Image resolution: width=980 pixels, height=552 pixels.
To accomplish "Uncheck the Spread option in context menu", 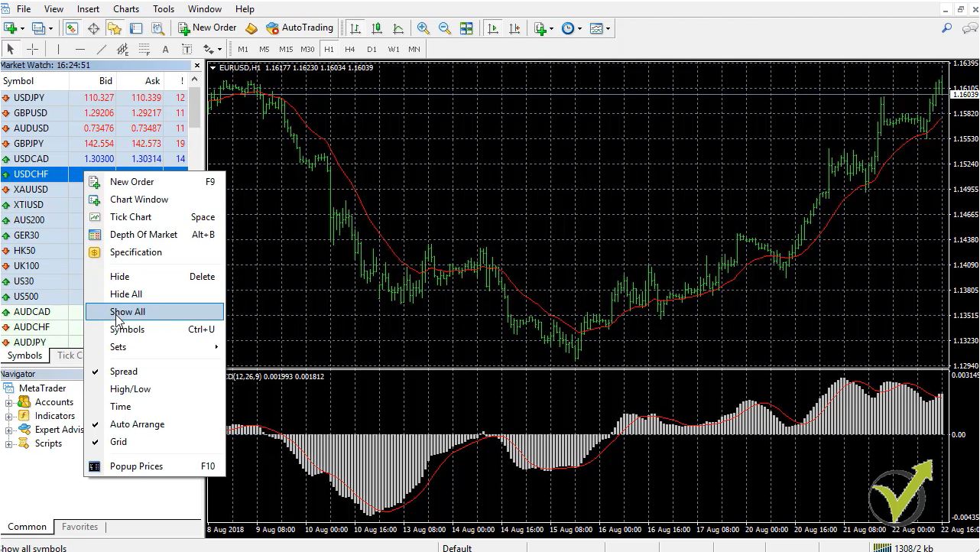I will (124, 372).
